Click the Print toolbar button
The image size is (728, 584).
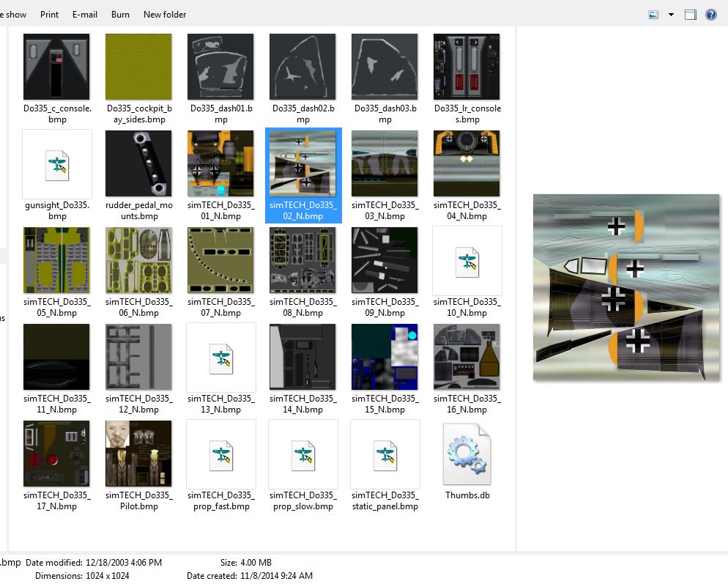click(x=50, y=15)
